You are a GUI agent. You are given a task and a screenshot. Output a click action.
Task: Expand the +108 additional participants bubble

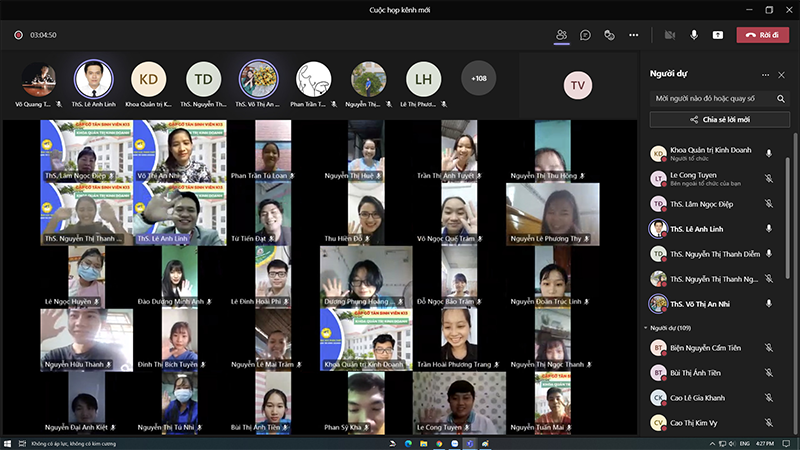click(x=478, y=78)
